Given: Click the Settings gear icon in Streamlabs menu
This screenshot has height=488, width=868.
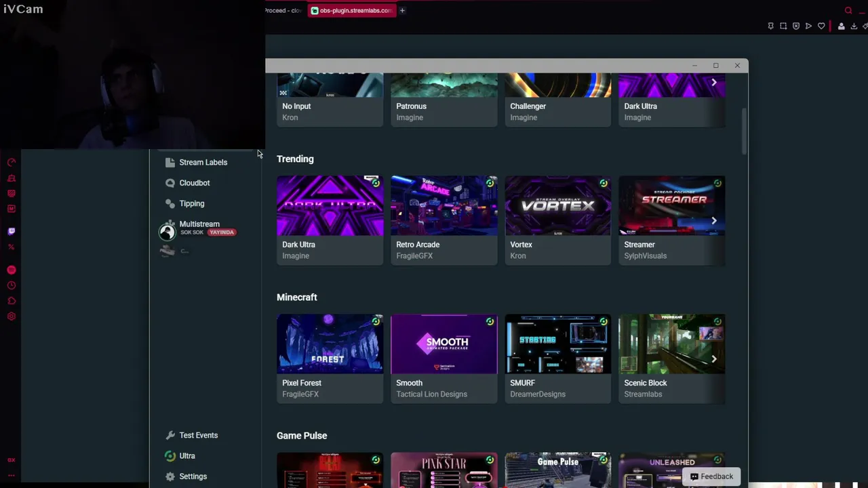Looking at the screenshot, I should click(170, 476).
